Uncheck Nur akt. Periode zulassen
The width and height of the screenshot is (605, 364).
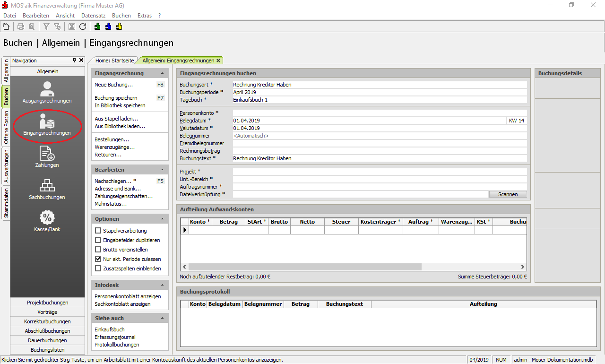(98, 259)
